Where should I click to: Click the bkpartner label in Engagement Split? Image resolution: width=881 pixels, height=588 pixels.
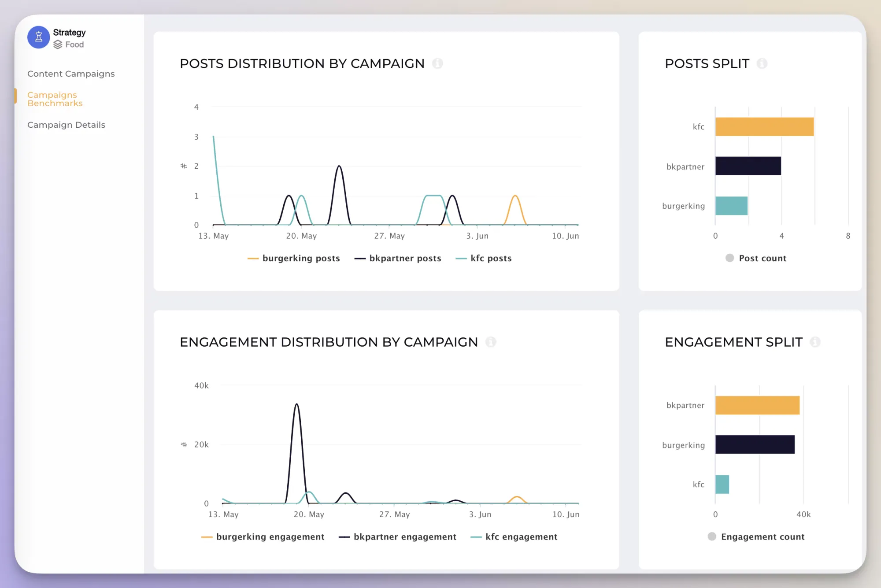685,405
